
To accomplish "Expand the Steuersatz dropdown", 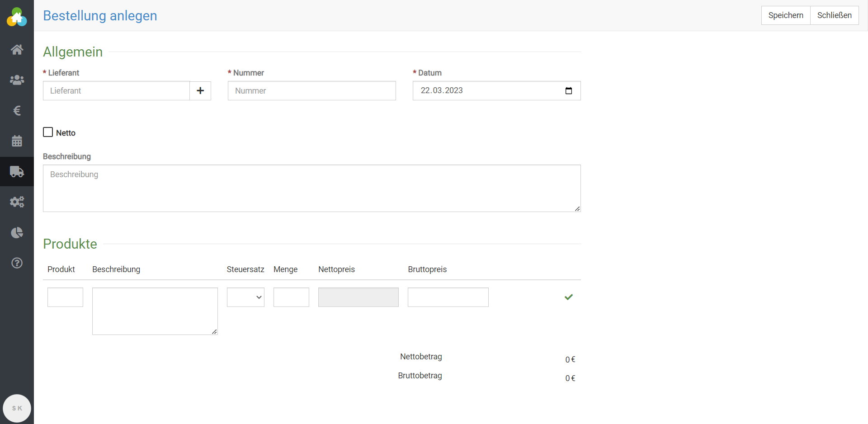I will (245, 297).
